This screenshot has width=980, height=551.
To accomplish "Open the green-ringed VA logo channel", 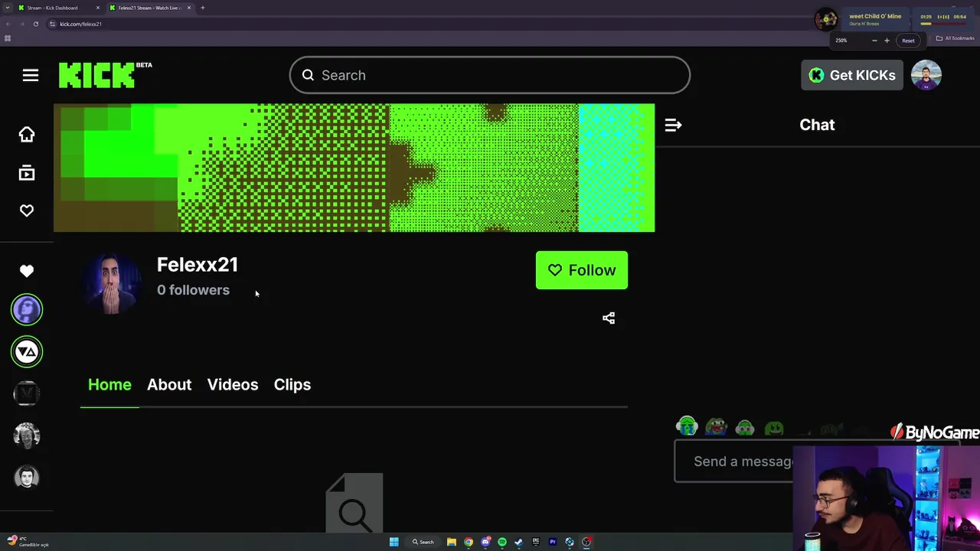I will pos(27,352).
